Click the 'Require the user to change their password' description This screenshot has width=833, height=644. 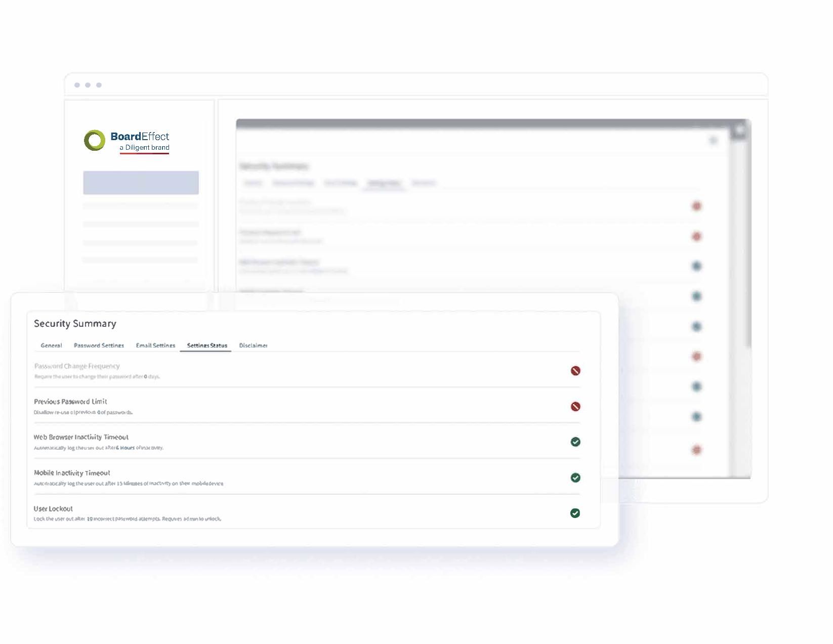click(x=97, y=377)
